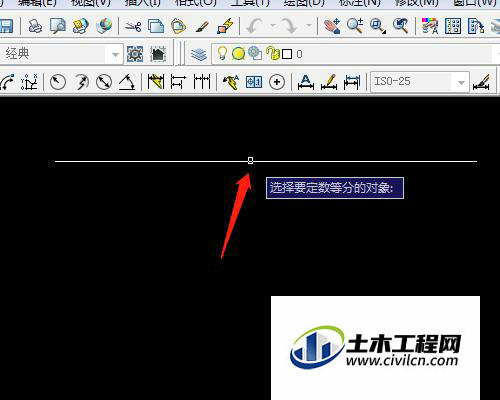This screenshot has height=400, width=500.
Task: Open the Tool Palettes window icon
Action: click(x=476, y=26)
